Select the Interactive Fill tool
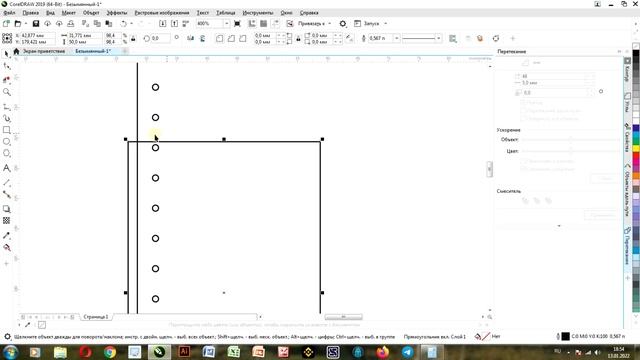The image size is (640, 360). click(7, 247)
